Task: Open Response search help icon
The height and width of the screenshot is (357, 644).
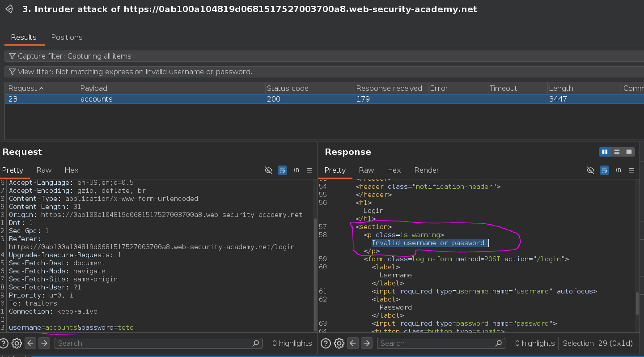Action: point(326,343)
